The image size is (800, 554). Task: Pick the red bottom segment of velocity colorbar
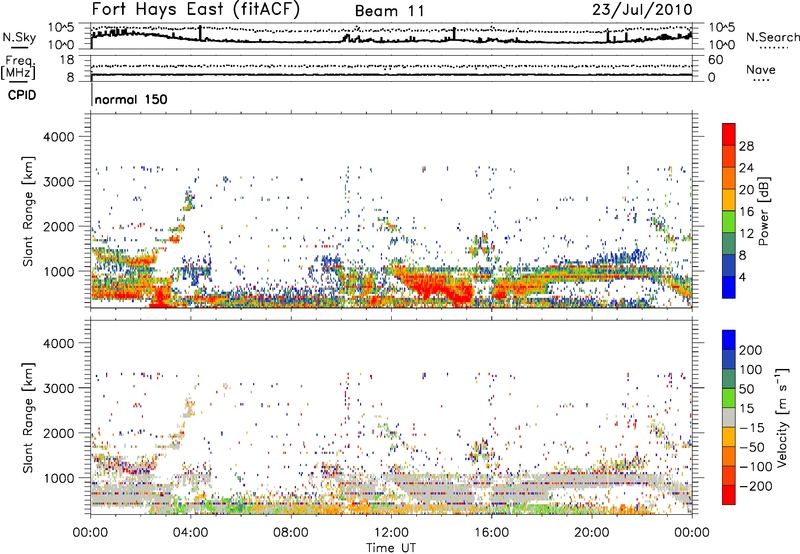[729, 495]
